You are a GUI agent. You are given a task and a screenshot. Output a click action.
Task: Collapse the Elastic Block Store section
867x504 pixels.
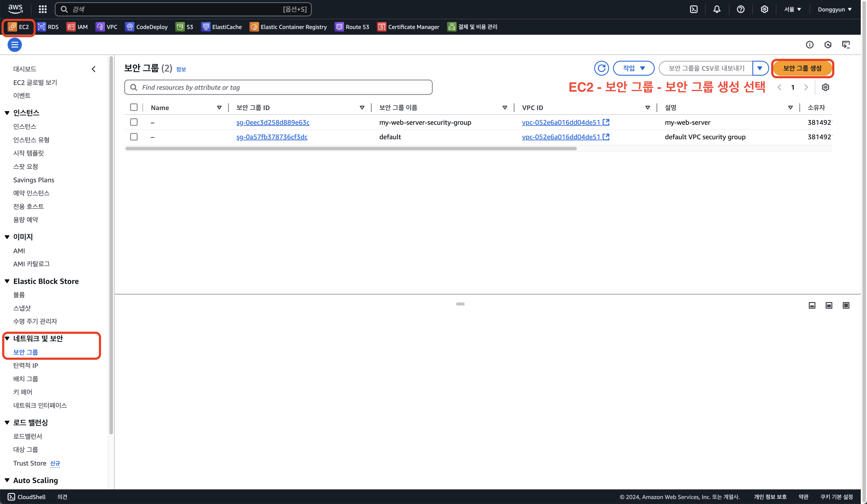click(7, 281)
